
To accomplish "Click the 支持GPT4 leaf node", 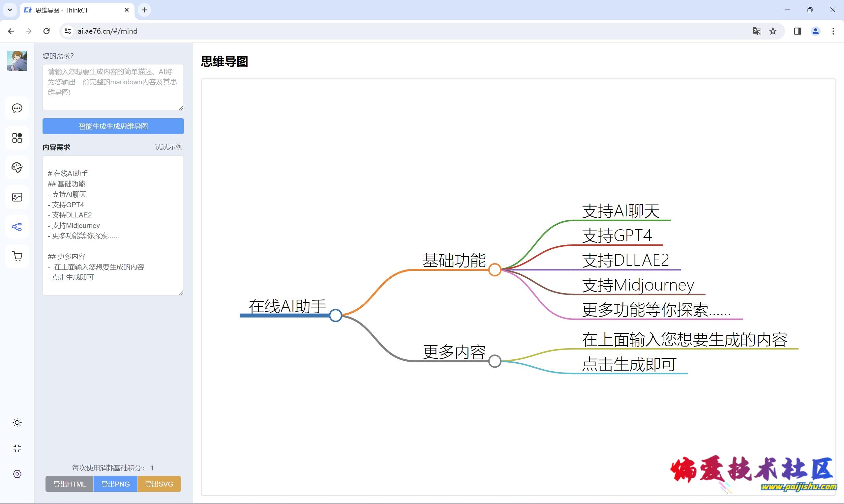I will [617, 236].
